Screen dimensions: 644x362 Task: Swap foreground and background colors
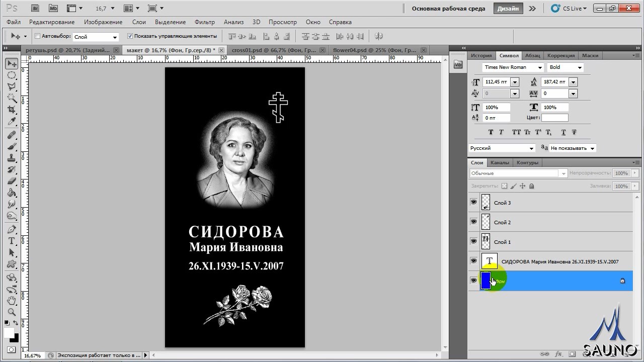pos(16,323)
